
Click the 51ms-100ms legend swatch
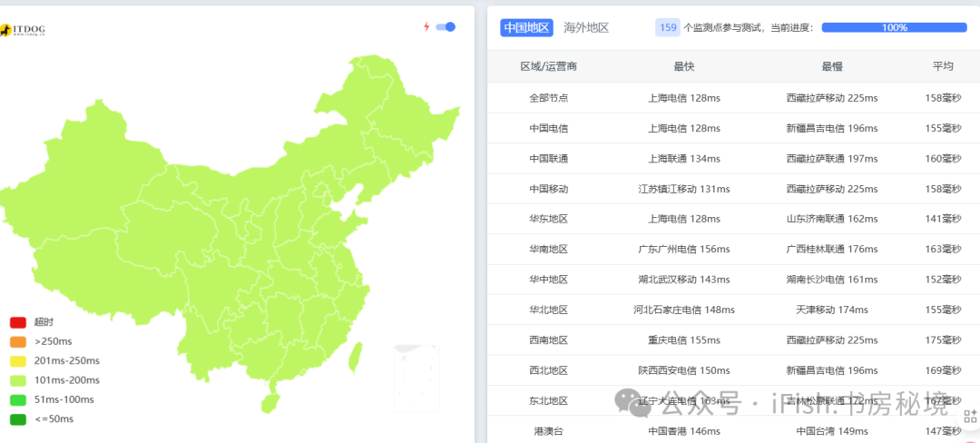(x=18, y=399)
